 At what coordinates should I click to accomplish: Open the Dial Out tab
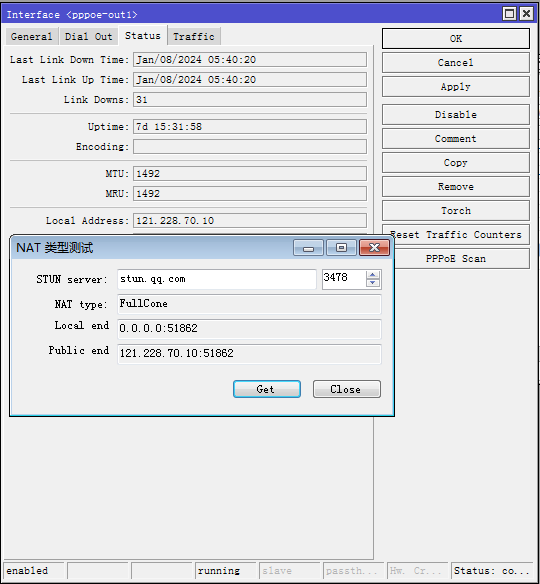click(89, 36)
